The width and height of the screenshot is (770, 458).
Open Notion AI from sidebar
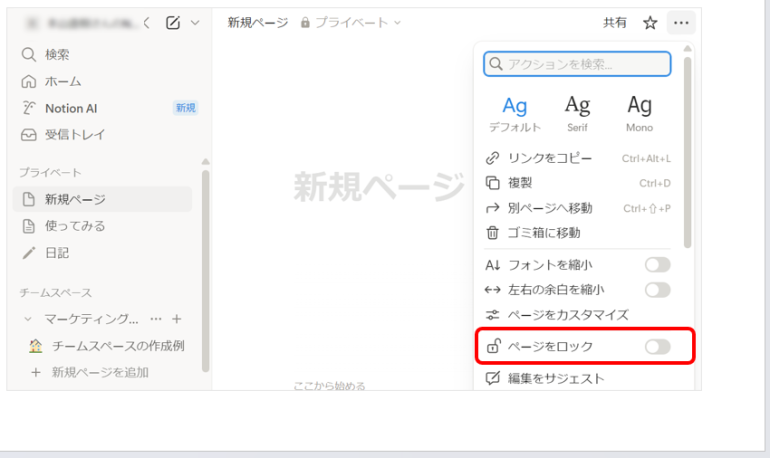pos(70,108)
